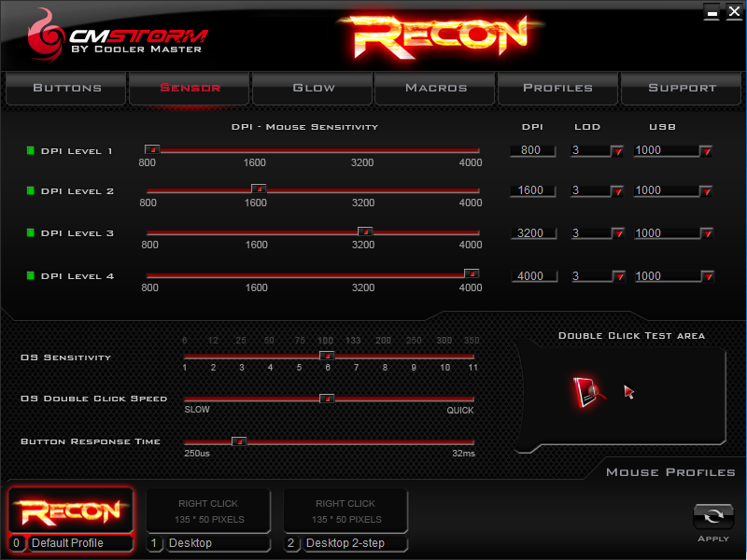Go to the Macros tab

click(435, 88)
